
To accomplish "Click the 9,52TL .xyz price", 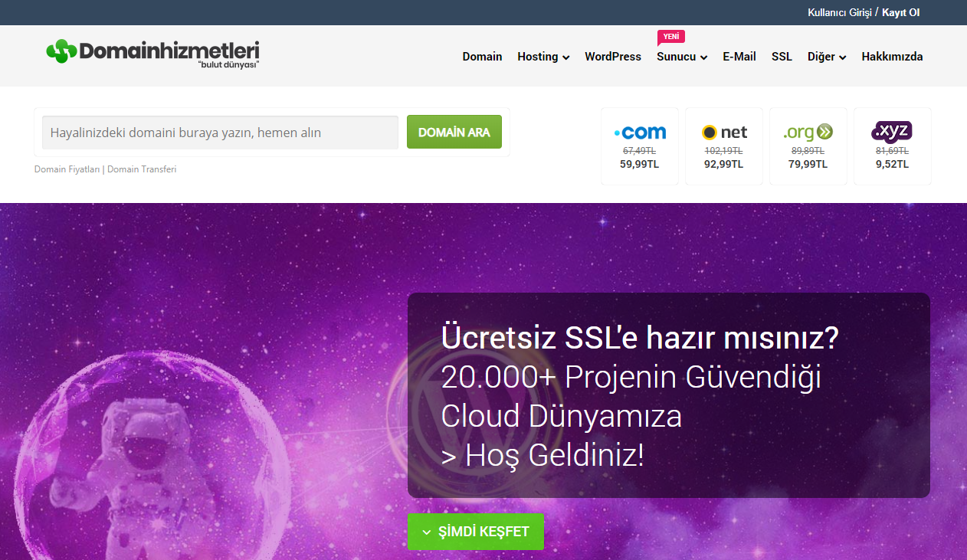I will [x=893, y=164].
